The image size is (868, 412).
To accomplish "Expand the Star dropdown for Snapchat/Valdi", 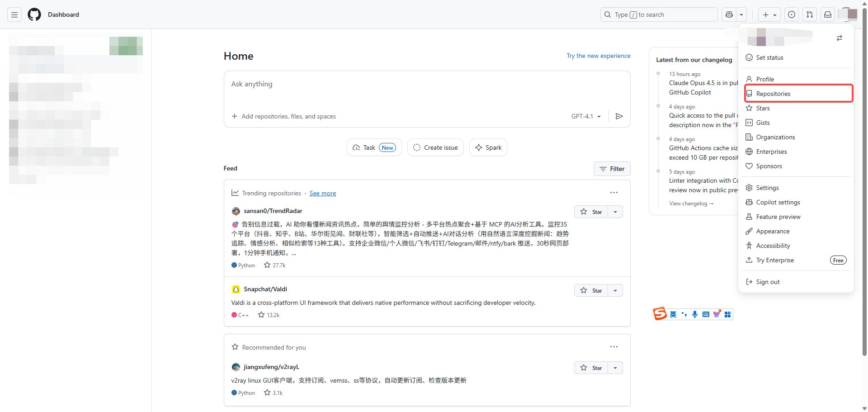I will tap(615, 290).
